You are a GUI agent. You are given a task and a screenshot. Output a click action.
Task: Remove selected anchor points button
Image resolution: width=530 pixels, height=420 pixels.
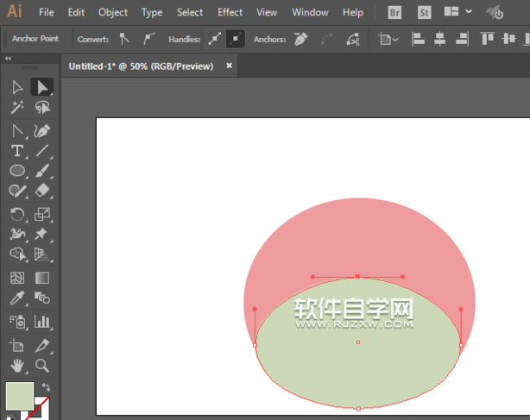point(300,40)
